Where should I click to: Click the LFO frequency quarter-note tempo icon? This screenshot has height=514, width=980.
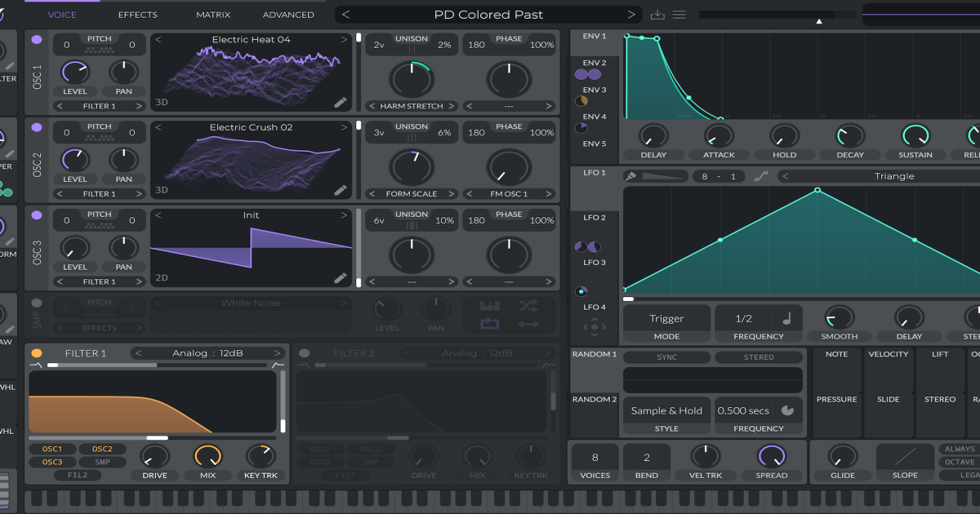coord(787,318)
